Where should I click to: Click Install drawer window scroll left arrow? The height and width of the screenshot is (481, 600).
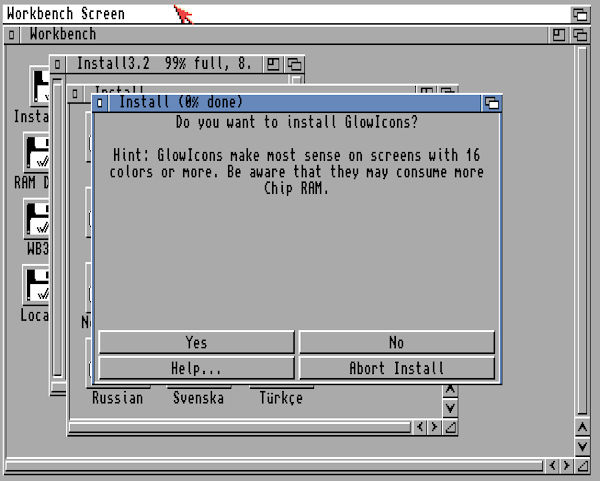[x=419, y=427]
